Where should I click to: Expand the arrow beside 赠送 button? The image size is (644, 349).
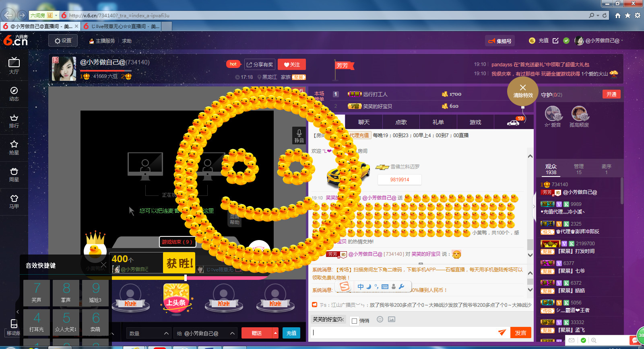[276, 333]
